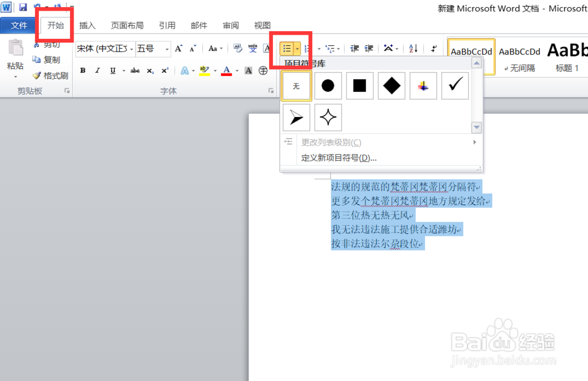588x381 pixels.
Task: Click the Phonetic Guide (wén) icon
Action: click(252, 48)
